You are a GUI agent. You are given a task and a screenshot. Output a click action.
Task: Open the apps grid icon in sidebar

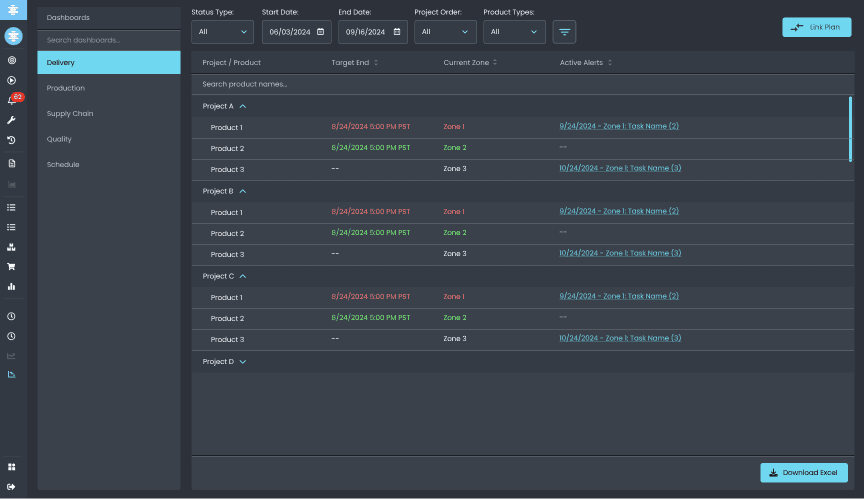(12, 466)
